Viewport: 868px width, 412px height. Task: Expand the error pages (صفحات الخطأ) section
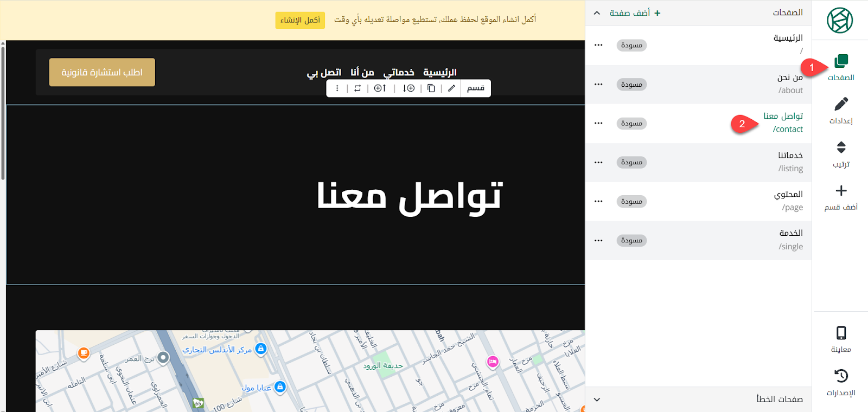(597, 400)
